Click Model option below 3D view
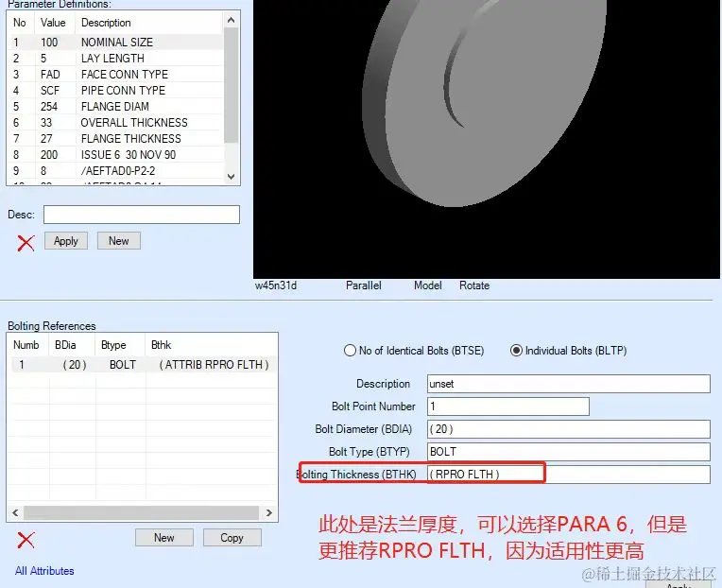Screen dimensions: 722x588 click(x=428, y=285)
